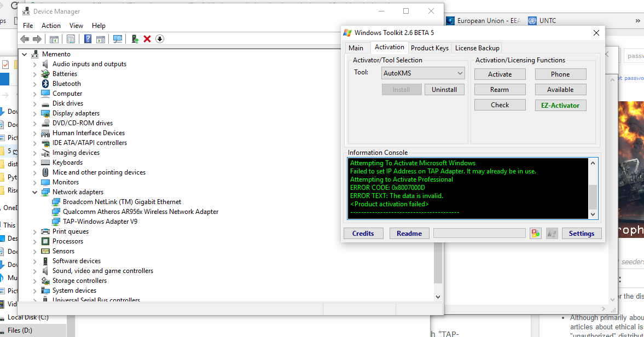Select the Keyboards category icon
The width and height of the screenshot is (644, 337).
click(45, 162)
